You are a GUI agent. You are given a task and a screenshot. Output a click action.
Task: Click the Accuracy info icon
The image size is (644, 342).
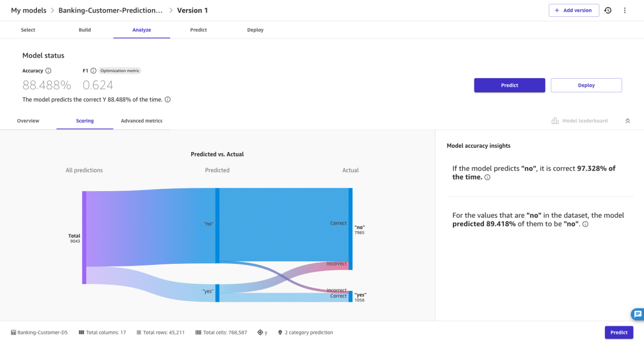coord(48,71)
